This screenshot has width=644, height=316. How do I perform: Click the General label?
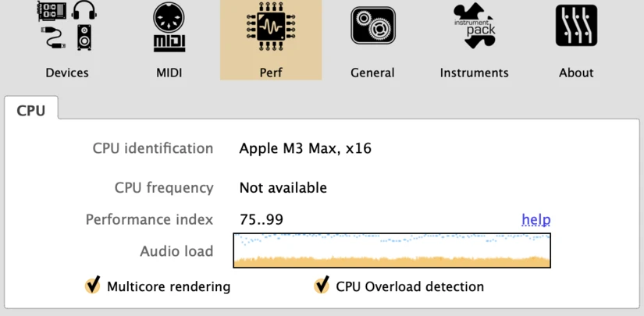[372, 73]
